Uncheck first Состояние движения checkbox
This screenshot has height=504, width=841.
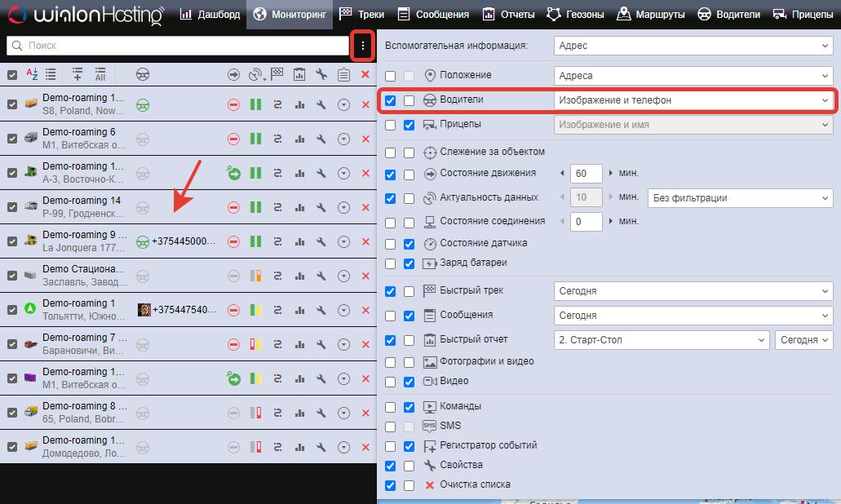pyautogui.click(x=391, y=175)
